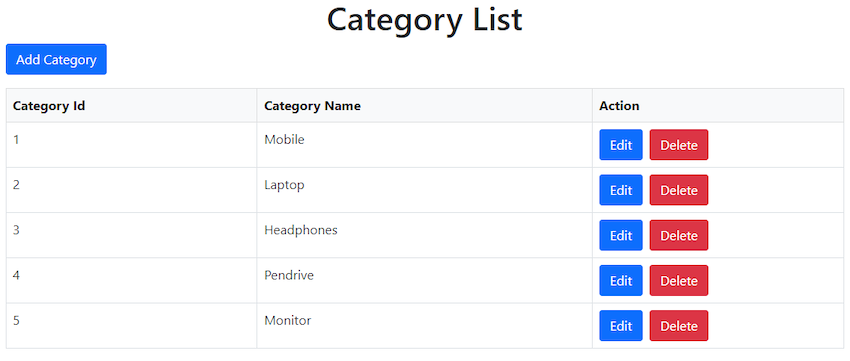The height and width of the screenshot is (361, 850).
Task: Select the Category Name column header
Action: pyautogui.click(x=424, y=106)
